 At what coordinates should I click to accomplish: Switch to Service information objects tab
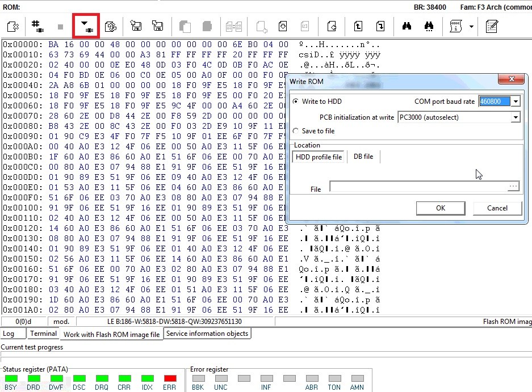tap(207, 334)
